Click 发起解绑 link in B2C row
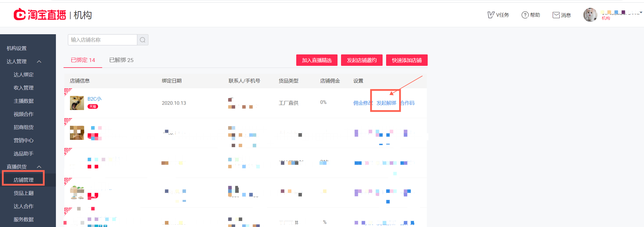The height and width of the screenshot is (227, 644). (386, 103)
